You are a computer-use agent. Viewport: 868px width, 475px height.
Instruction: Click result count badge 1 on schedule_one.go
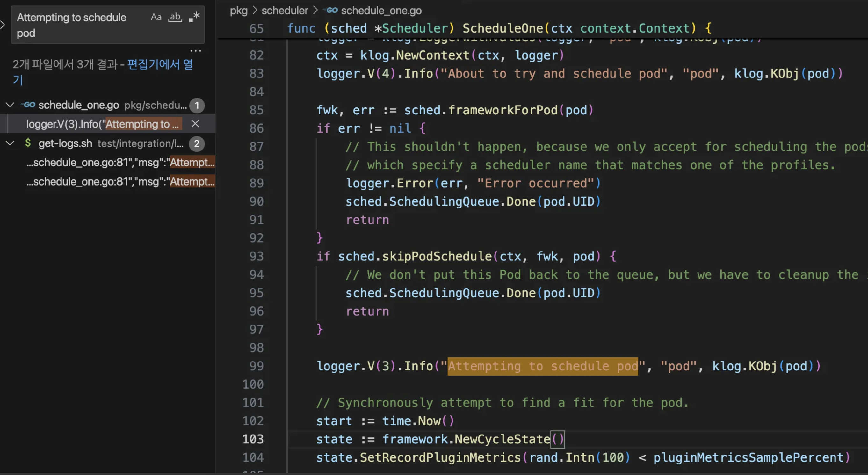pyautogui.click(x=197, y=106)
